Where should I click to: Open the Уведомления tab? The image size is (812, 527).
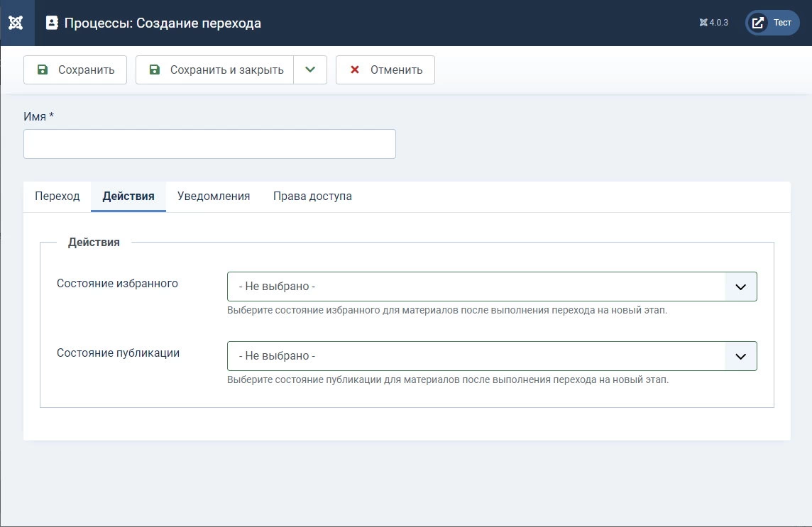pyautogui.click(x=214, y=196)
